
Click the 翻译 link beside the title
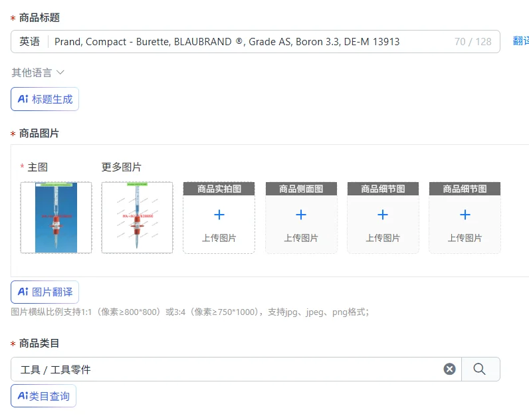point(520,41)
